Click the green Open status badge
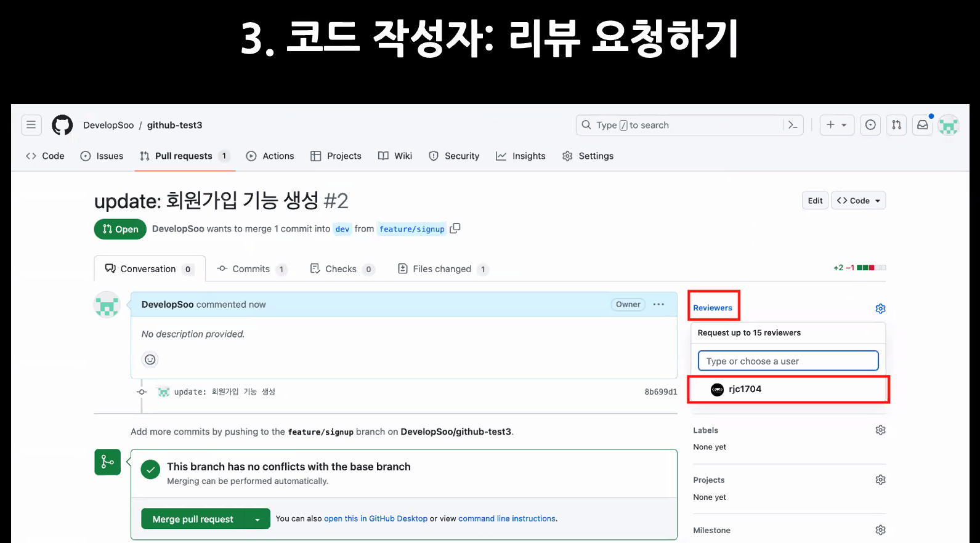Viewport: 980px width, 543px height. [x=120, y=229]
